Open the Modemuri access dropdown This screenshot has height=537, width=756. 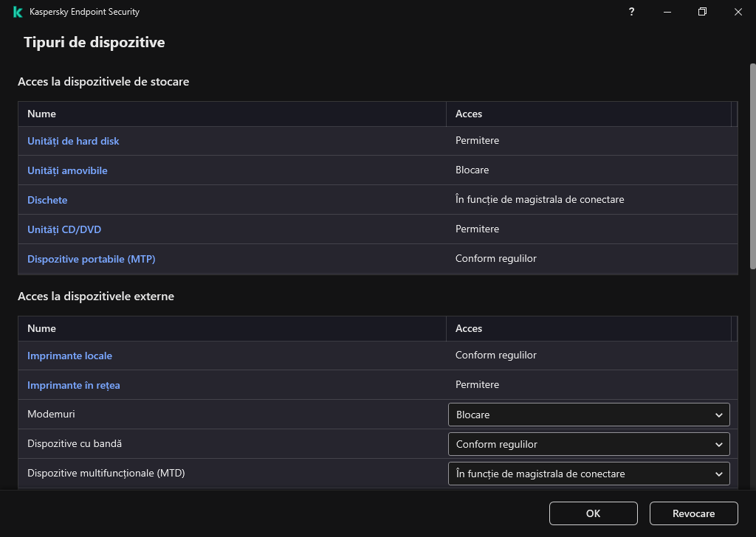588,415
